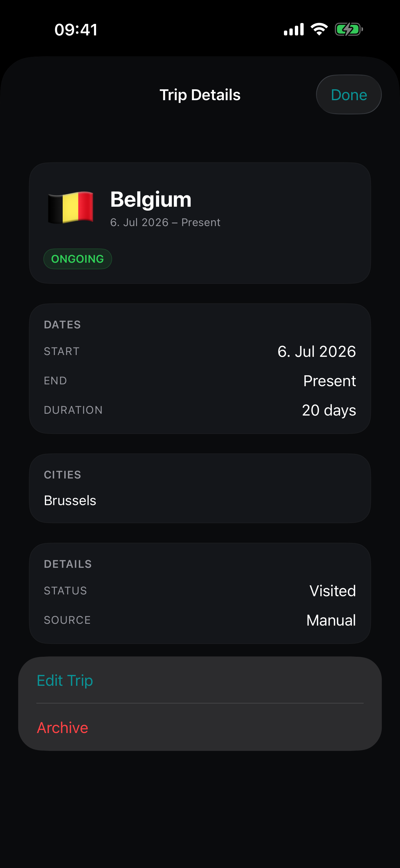The image size is (400, 868).
Task: Tap the date range subtitle under Belgium
Action: [165, 222]
